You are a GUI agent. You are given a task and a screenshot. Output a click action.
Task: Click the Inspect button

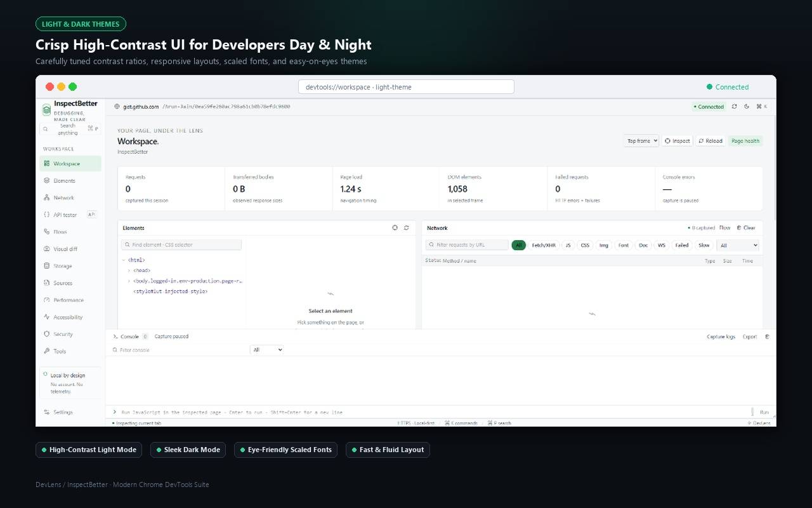tap(678, 141)
